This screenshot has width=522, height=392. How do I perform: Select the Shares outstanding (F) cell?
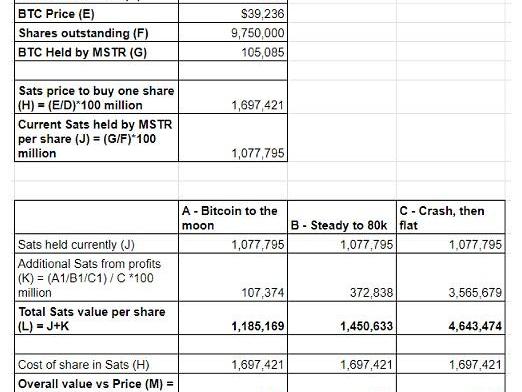click(97, 32)
